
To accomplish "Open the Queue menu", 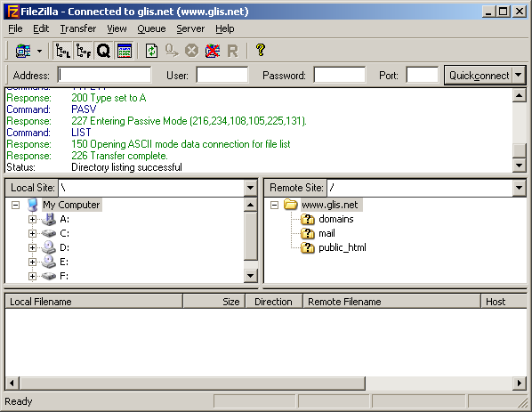I will point(151,28).
